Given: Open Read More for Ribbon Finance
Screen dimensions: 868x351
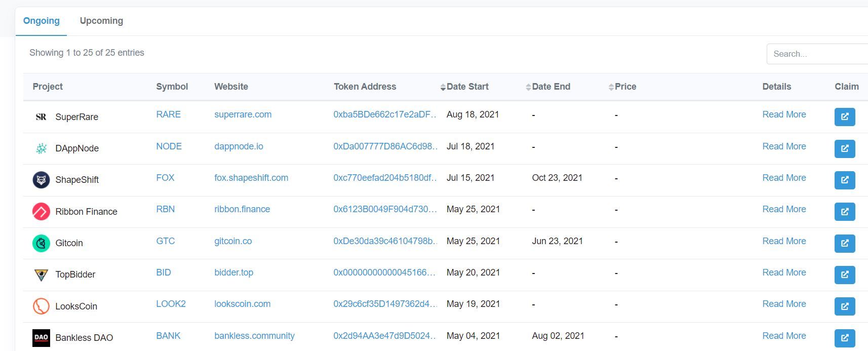Looking at the screenshot, I should (784, 209).
